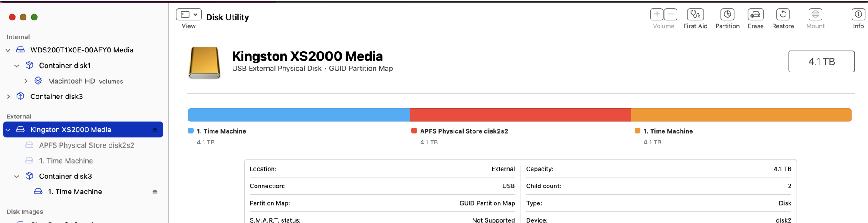Click the Container disk1 cube icon
The width and height of the screenshot is (868, 223).
tap(29, 65)
